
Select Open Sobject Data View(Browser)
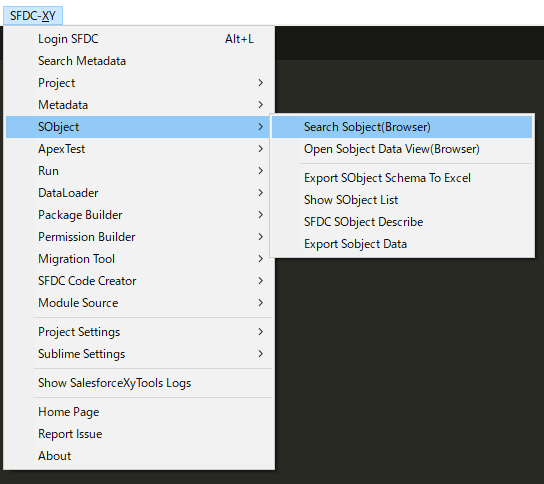pos(402,149)
